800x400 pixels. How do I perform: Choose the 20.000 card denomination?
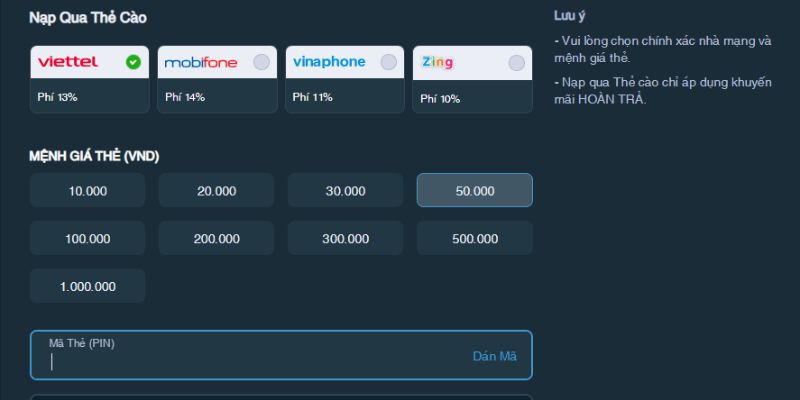click(216, 190)
